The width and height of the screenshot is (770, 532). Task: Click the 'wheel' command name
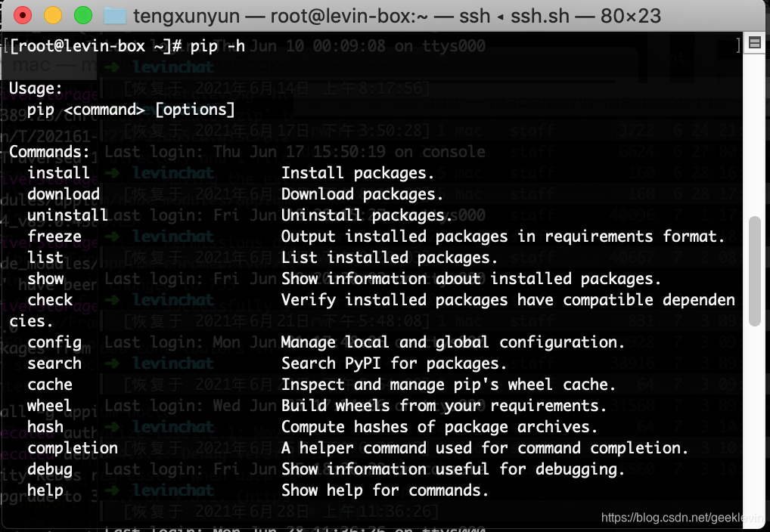pyautogui.click(x=49, y=406)
